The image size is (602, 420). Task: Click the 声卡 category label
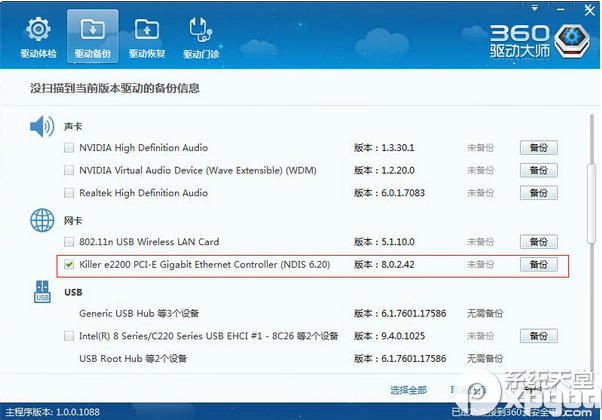click(73, 126)
